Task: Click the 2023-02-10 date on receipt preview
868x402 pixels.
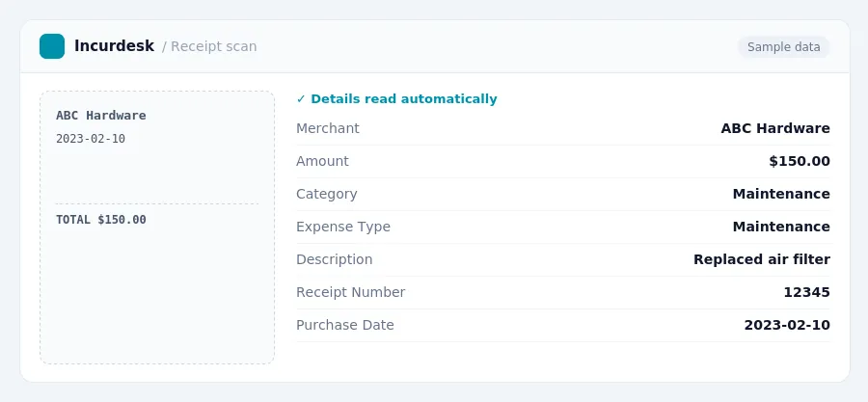Action: pos(91,139)
